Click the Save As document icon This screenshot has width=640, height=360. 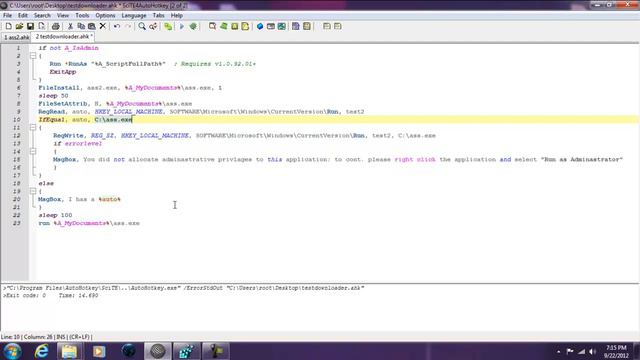(x=41, y=26)
